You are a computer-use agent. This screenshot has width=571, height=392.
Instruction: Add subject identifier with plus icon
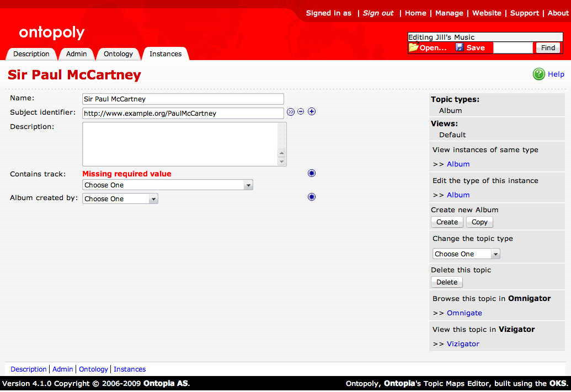tap(312, 112)
